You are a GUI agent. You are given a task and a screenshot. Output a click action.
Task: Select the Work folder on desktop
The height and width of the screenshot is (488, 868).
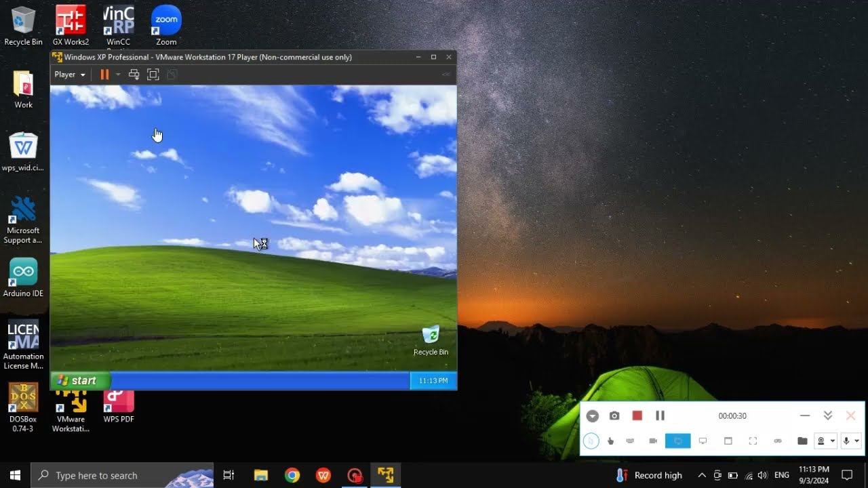click(24, 89)
